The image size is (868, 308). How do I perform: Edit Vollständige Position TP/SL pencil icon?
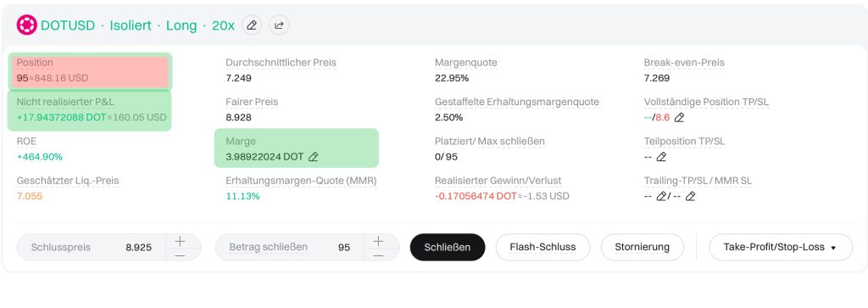(679, 117)
